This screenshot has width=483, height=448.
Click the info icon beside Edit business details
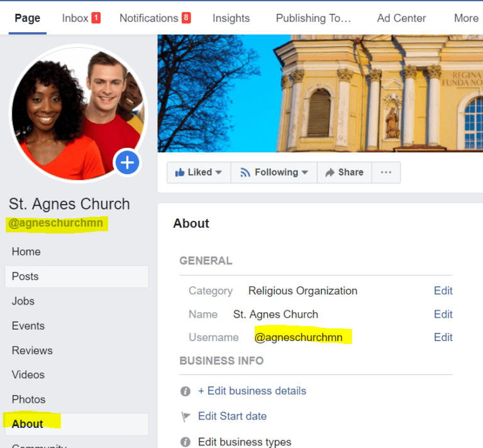[185, 391]
